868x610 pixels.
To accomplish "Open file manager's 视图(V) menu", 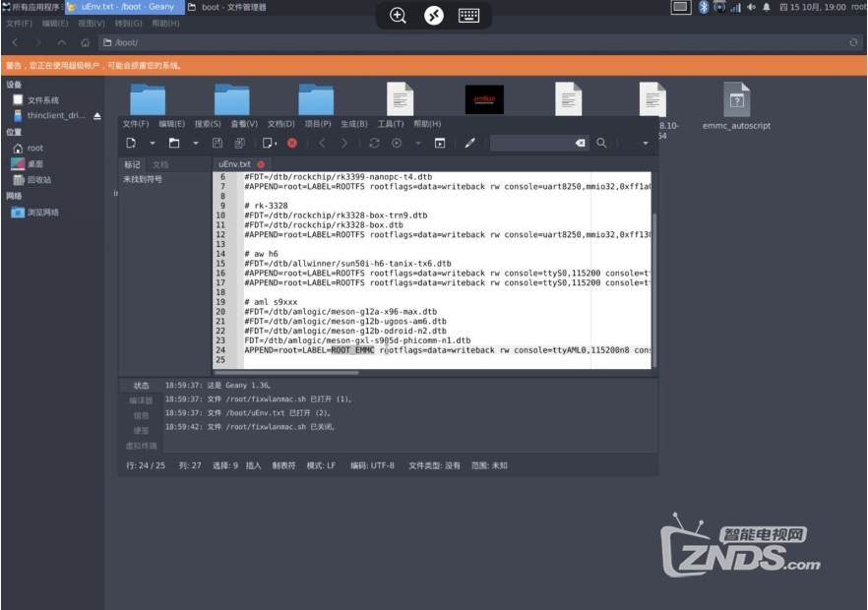I will click(92, 24).
